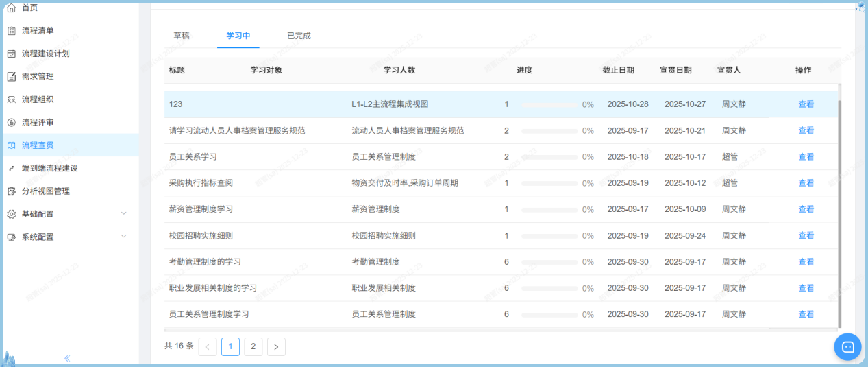Click the 宣贯日期 column header
Image resolution: width=868 pixels, height=367 pixels.
675,70
